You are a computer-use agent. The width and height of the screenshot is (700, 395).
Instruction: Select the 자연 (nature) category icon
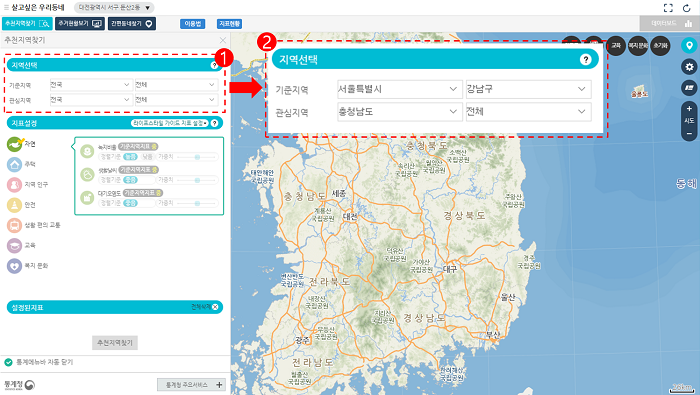pyautogui.click(x=15, y=144)
